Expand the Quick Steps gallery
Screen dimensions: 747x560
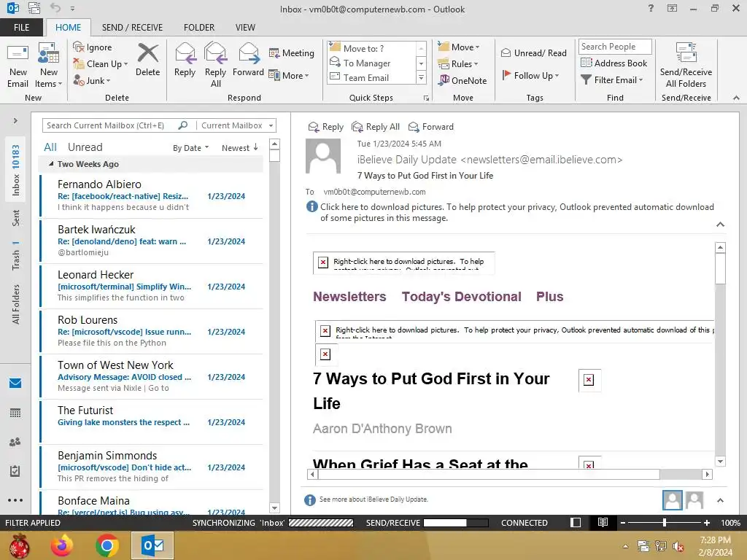[421, 77]
